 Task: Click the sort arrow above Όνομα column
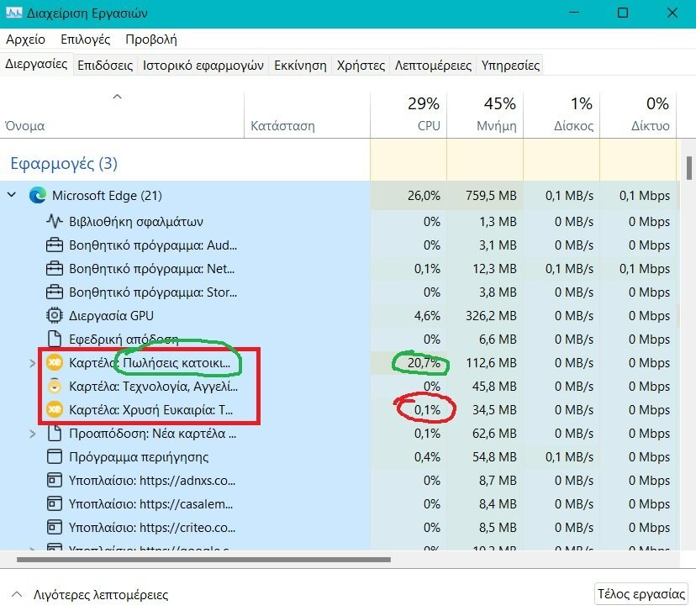pos(117,97)
